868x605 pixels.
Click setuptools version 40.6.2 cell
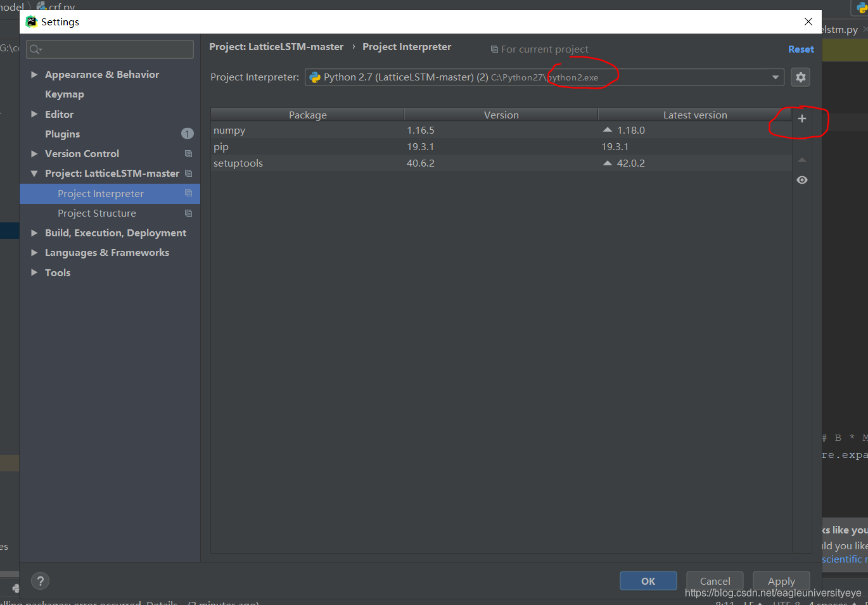click(x=421, y=163)
